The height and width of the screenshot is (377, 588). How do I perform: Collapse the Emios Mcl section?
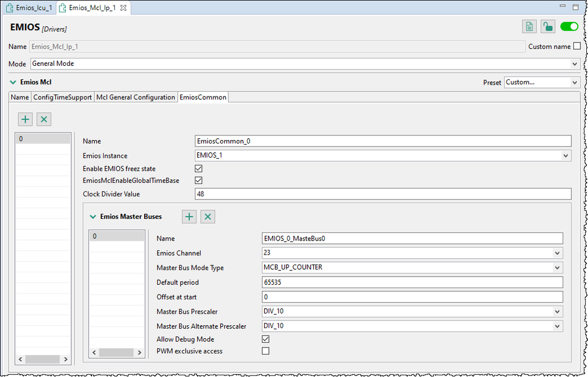point(12,82)
